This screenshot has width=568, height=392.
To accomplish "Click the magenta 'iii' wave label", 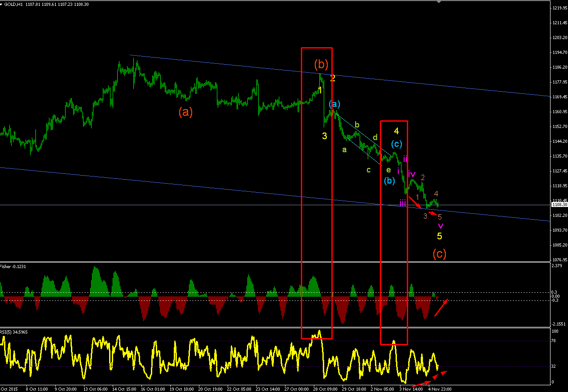I will tap(403, 203).
